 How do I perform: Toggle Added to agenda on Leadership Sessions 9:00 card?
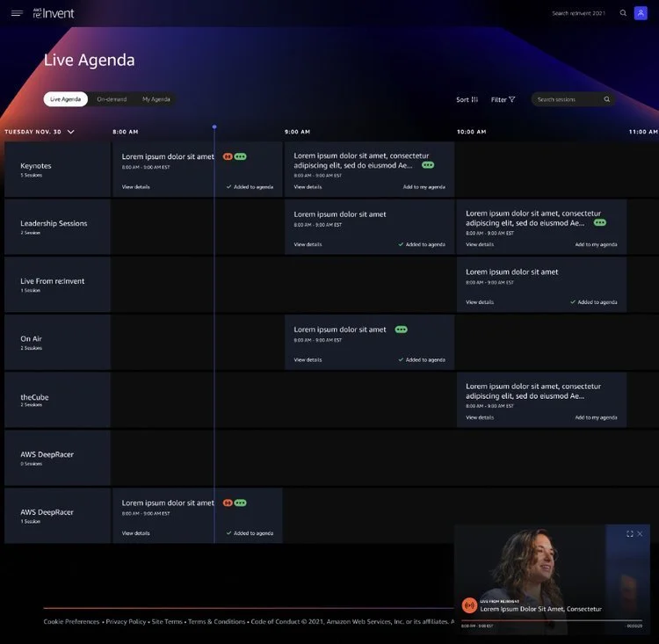(422, 244)
